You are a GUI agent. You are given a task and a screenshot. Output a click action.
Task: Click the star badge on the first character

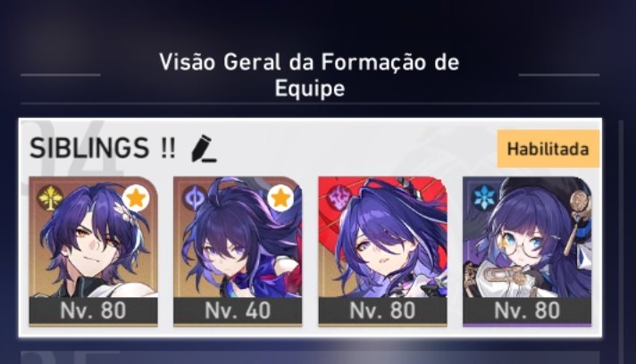tap(136, 198)
